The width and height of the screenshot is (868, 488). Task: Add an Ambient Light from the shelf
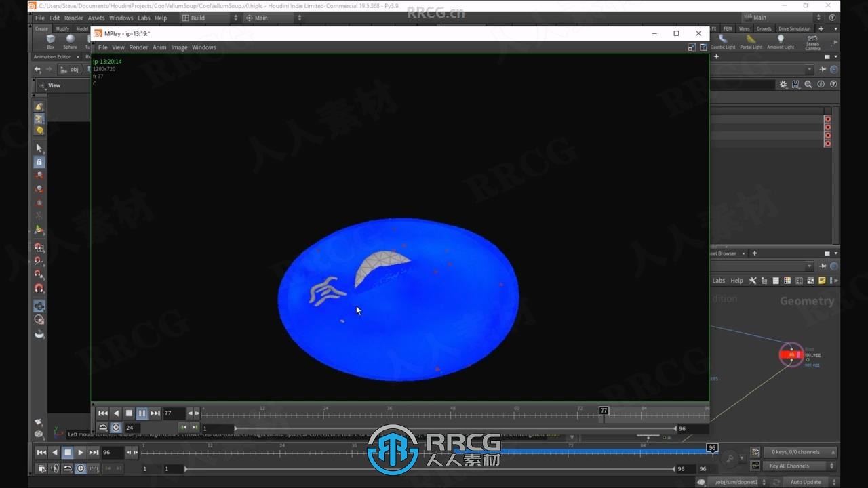coord(781,42)
